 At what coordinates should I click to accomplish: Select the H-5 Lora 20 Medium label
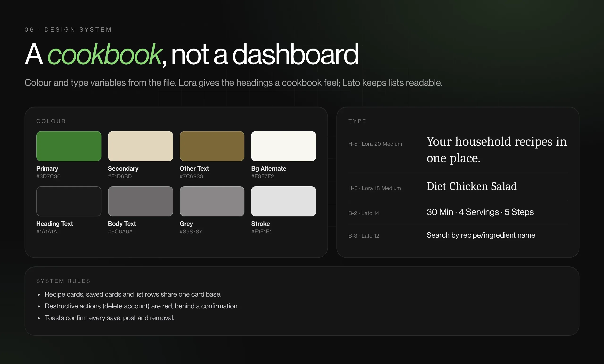(375, 144)
